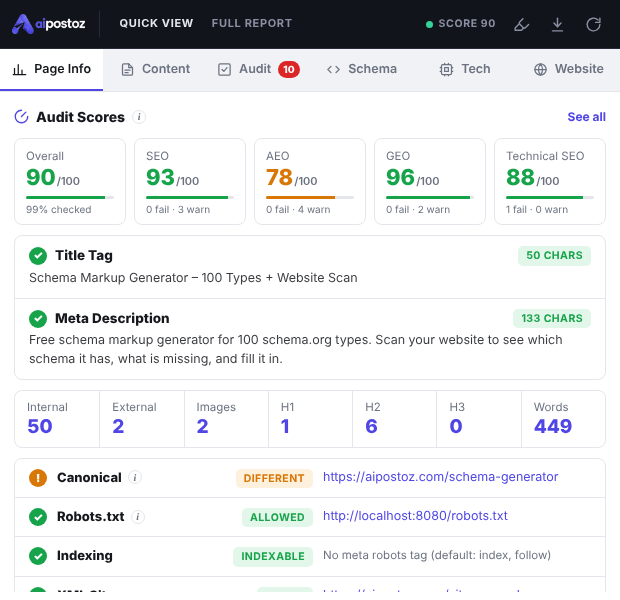Click the H3 count 0
This screenshot has height=600, width=620.
(456, 426)
